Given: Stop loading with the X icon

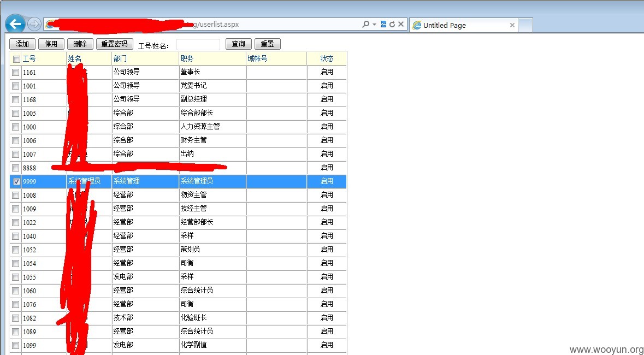Looking at the screenshot, I should pyautogui.click(x=401, y=24).
